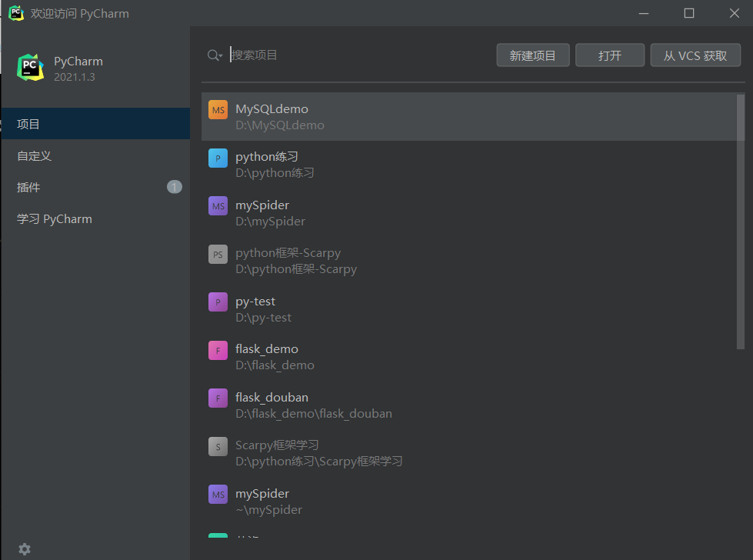Viewport: 753px width, 560px height.
Task: Click the project list vertical scrollbar
Action: tap(741, 222)
